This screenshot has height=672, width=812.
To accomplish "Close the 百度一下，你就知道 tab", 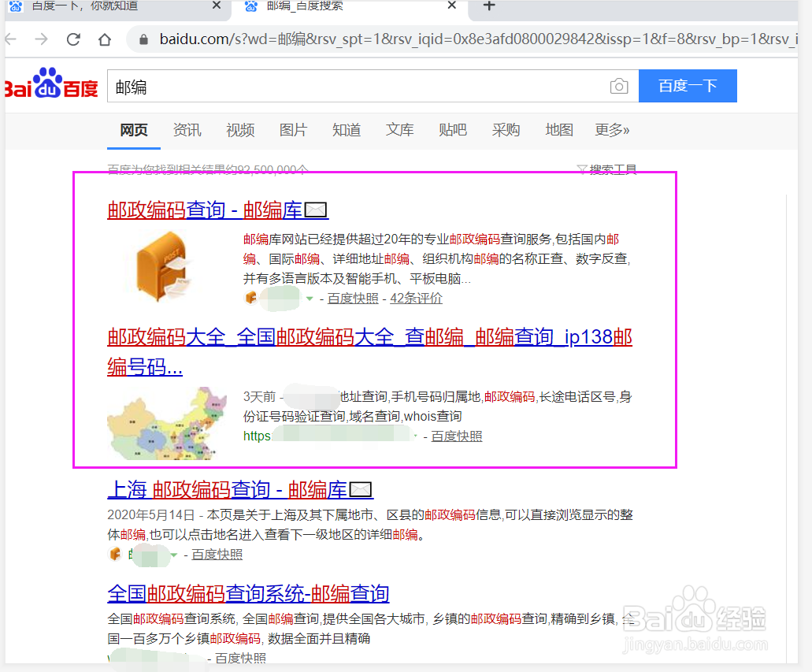I will pyautogui.click(x=217, y=6).
